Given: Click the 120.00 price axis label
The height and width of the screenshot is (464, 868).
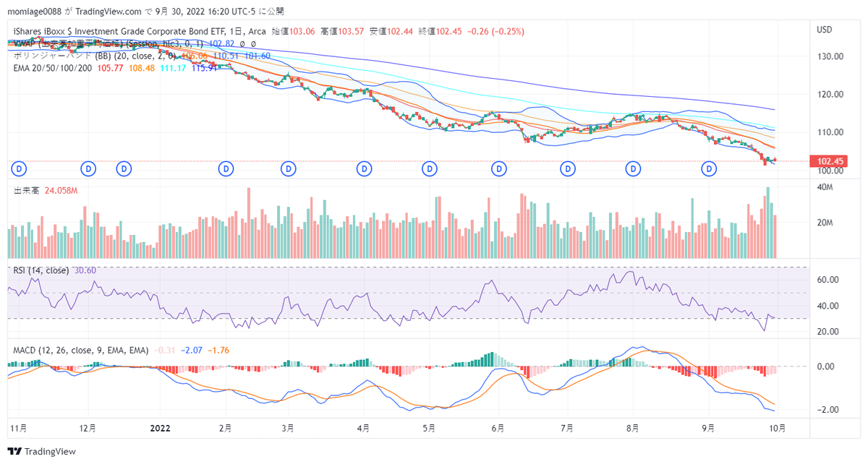Looking at the screenshot, I should (831, 94).
